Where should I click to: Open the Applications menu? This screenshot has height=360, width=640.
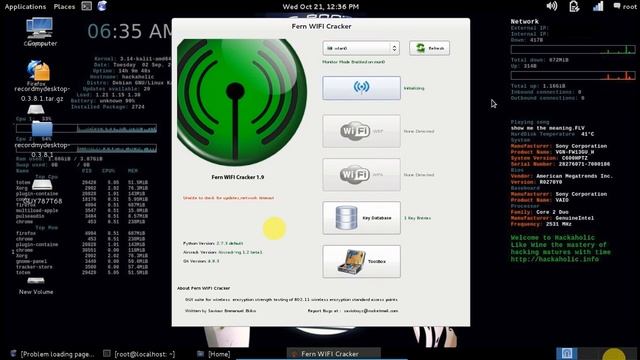[x=25, y=7]
